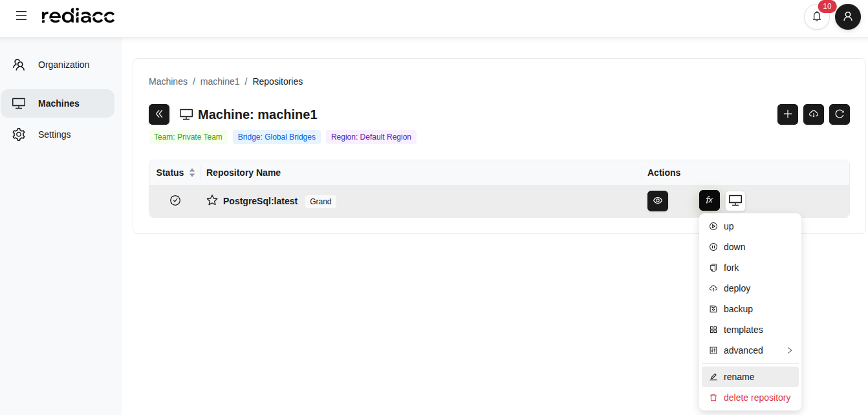Refresh the repository list
Screen dimensions: 868x415
click(839, 114)
